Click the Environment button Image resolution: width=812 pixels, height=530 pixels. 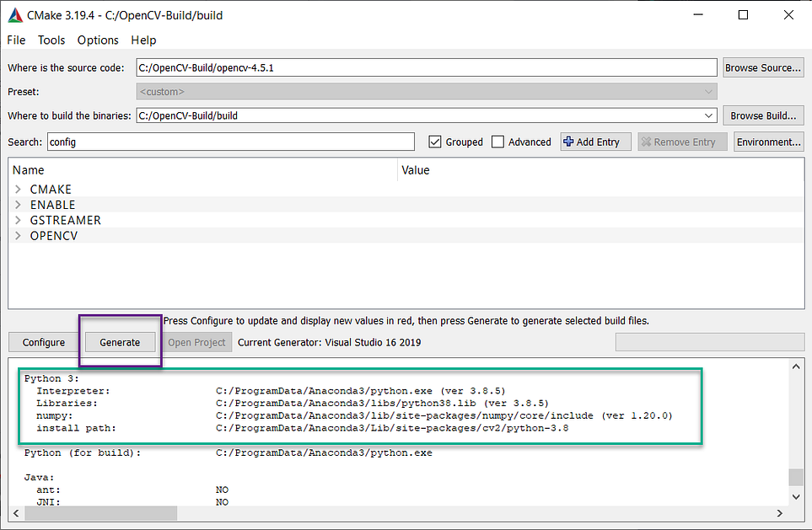[768, 142]
